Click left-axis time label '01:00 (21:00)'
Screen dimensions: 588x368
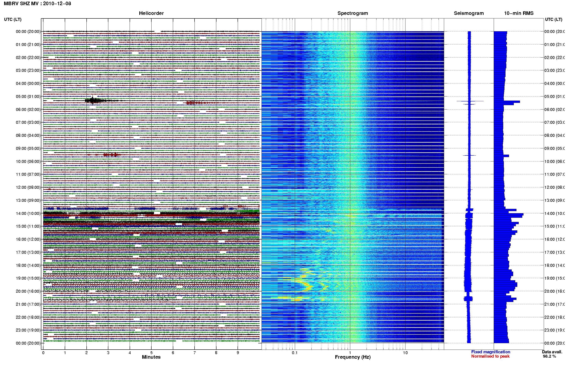pos(28,44)
